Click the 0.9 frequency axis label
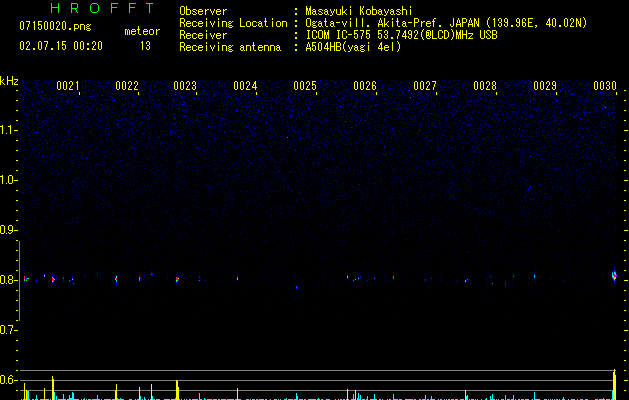 8,230
